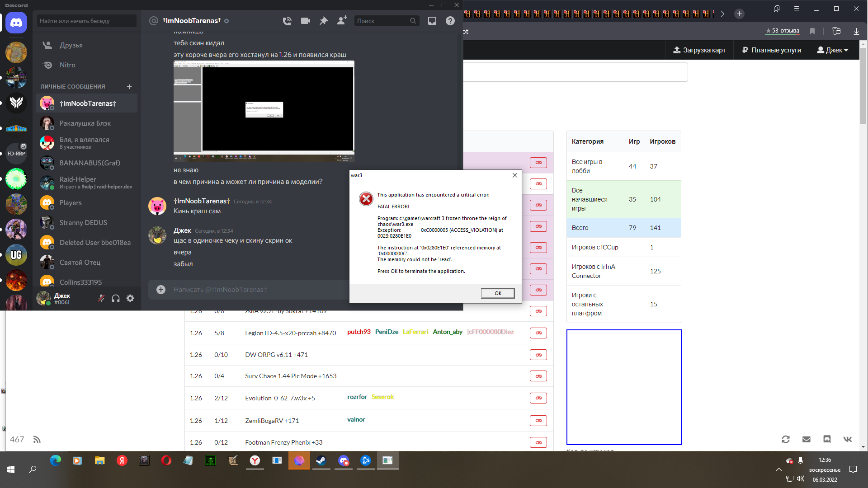This screenshot has width=868, height=488.
Task: Open the Discord inbox icon
Action: pos(432,21)
